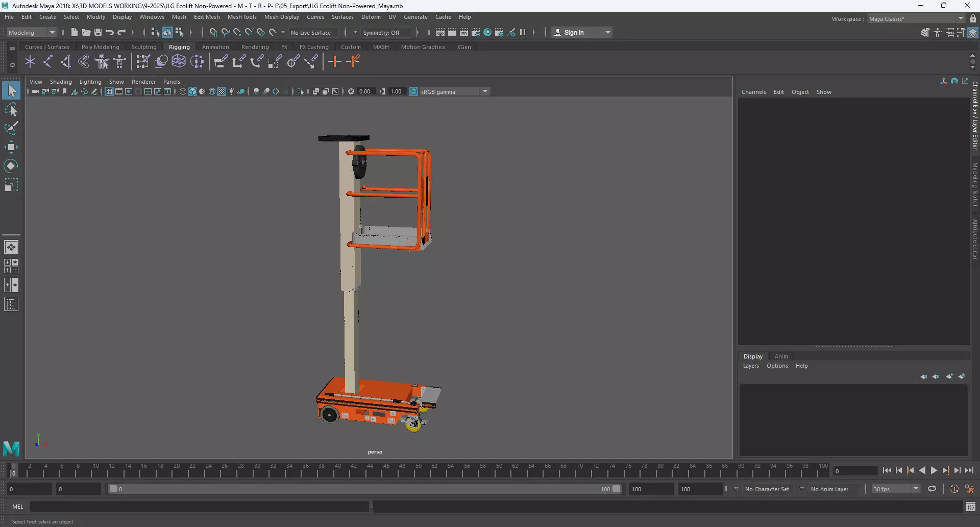Open the sRGB gamma view transform dropdown
980x527 pixels.
pos(454,91)
